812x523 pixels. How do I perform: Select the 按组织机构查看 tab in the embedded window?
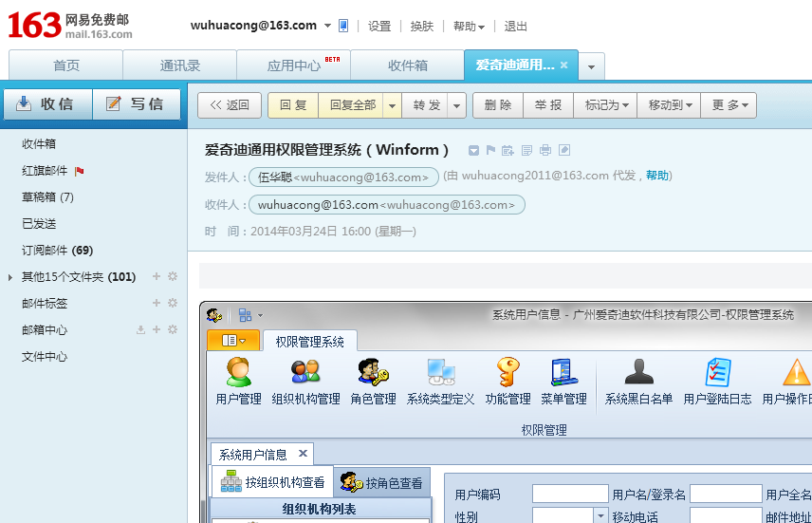272,482
